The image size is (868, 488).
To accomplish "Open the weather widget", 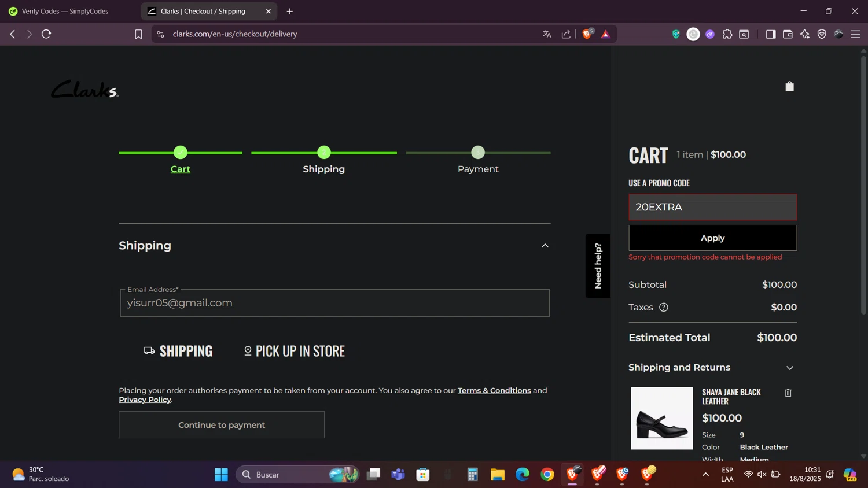I will [41, 475].
